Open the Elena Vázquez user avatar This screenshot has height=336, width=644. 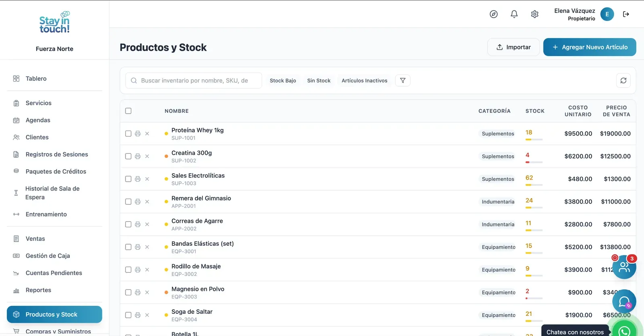(x=607, y=14)
